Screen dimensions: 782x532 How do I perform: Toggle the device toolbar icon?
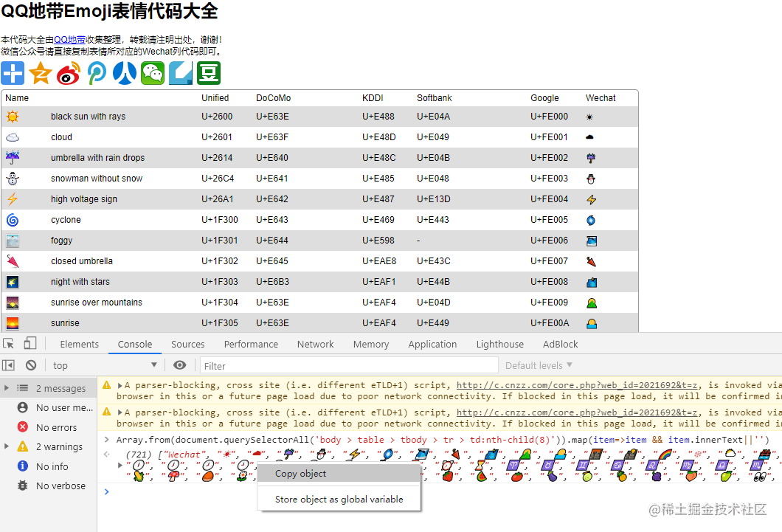coord(30,344)
